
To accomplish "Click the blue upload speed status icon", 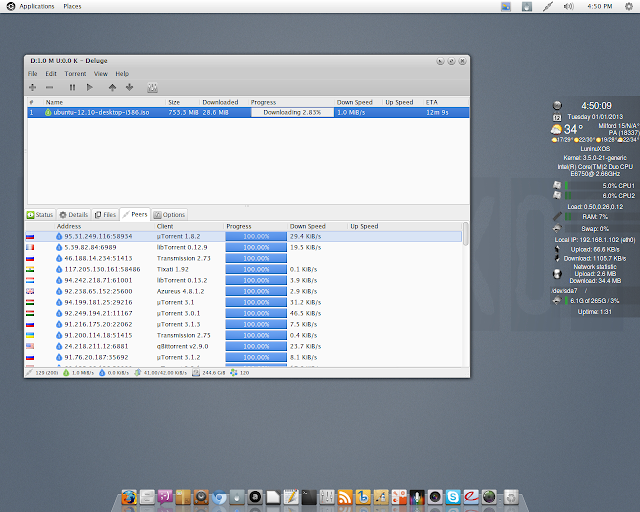I will (x=102, y=373).
